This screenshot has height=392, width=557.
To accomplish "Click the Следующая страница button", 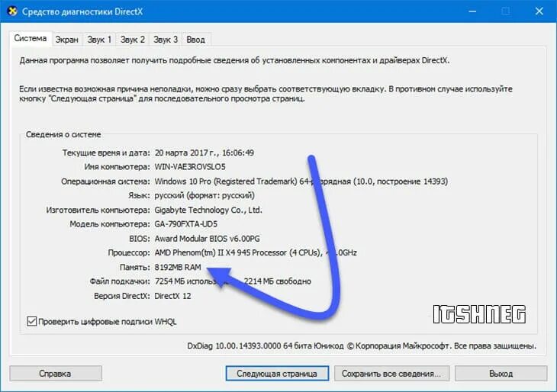I will 277,374.
